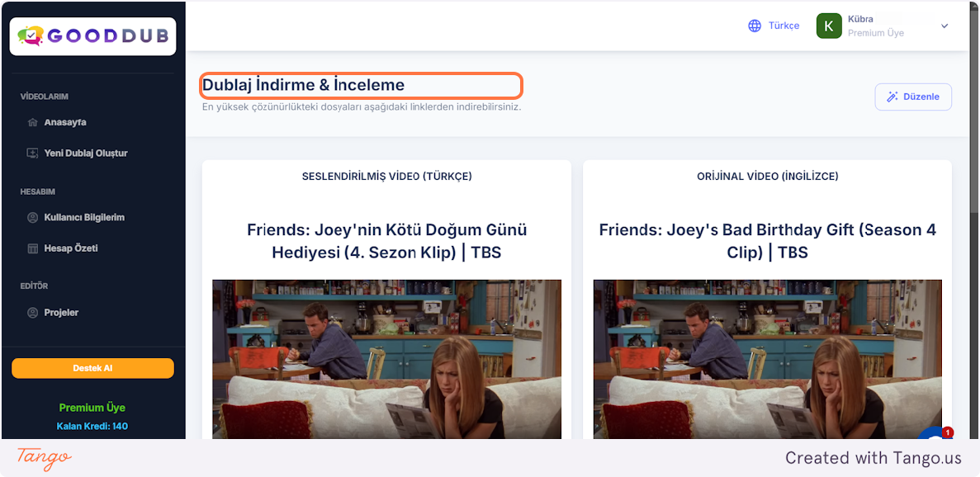Screen dimensions: 980x477
Task: Click the Dublaj İndirme & İnceleme heading
Action: coord(303,85)
